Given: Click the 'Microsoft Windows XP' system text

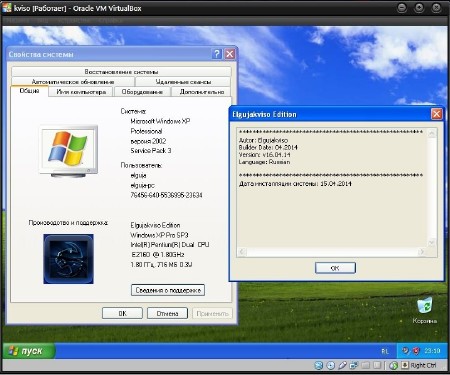Looking at the screenshot, I should pos(160,121).
